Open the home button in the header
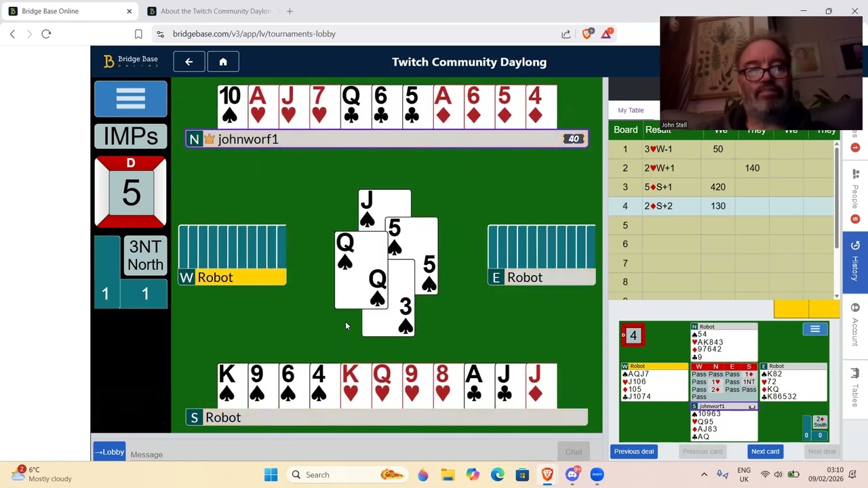Image resolution: width=868 pixels, height=488 pixels. 223,62
